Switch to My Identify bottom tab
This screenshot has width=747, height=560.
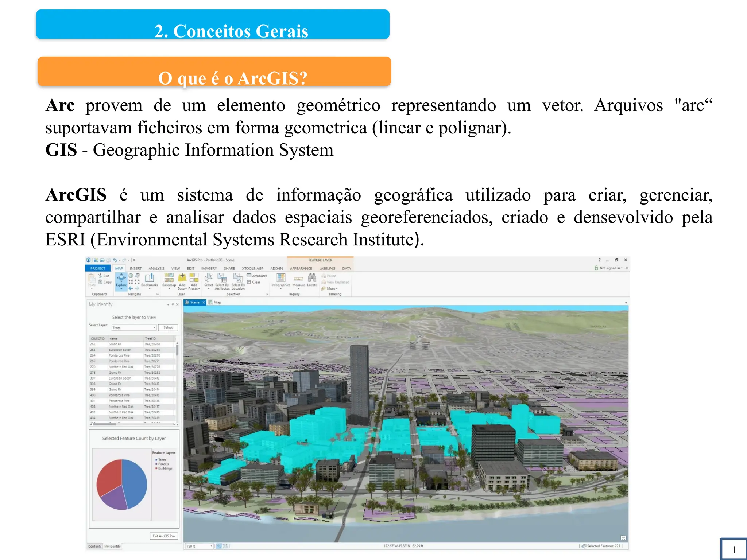[112, 546]
